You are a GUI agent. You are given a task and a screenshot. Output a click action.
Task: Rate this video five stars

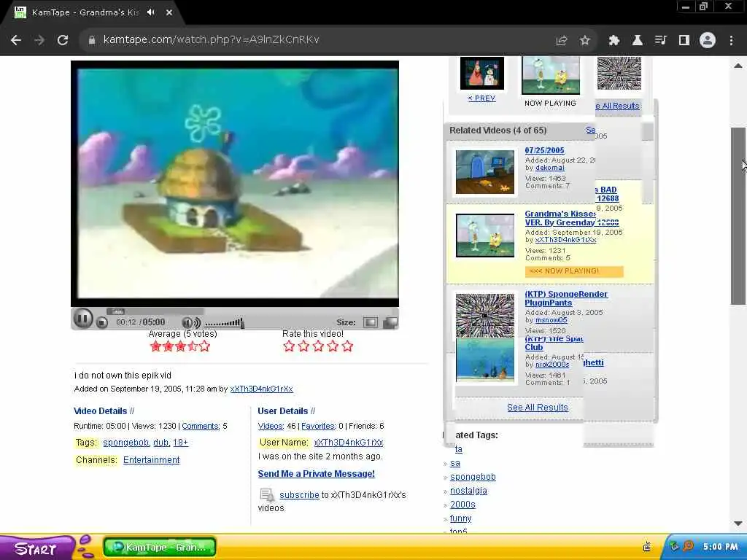pyautogui.click(x=347, y=346)
